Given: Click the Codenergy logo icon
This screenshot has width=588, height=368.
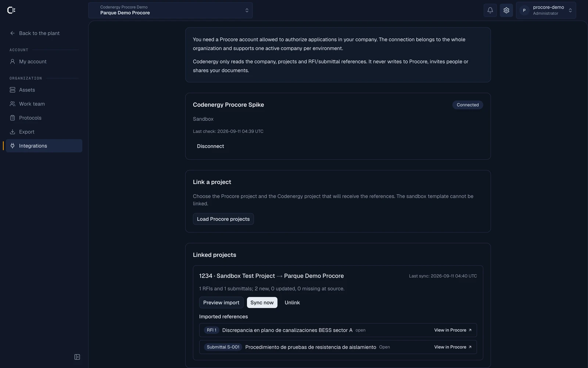Looking at the screenshot, I should coord(11,10).
